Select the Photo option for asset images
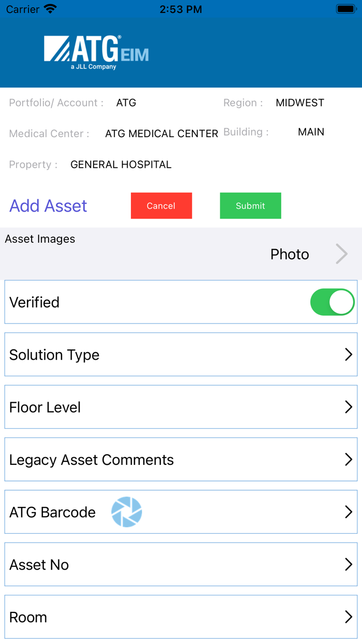The width and height of the screenshot is (362, 644). coord(290,254)
